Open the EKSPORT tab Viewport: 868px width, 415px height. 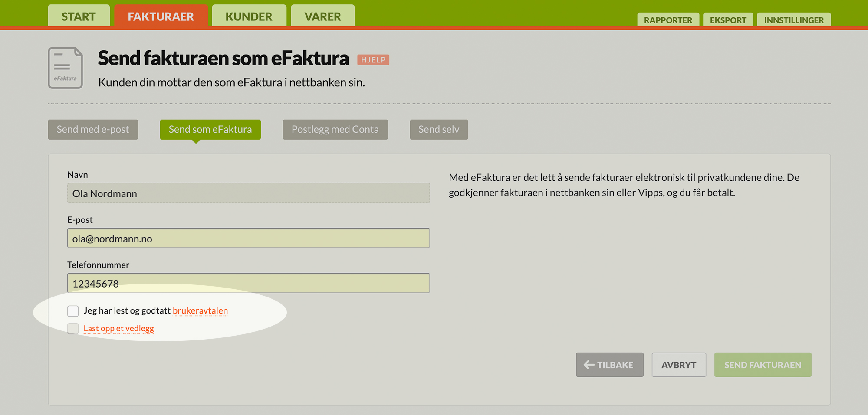point(728,20)
